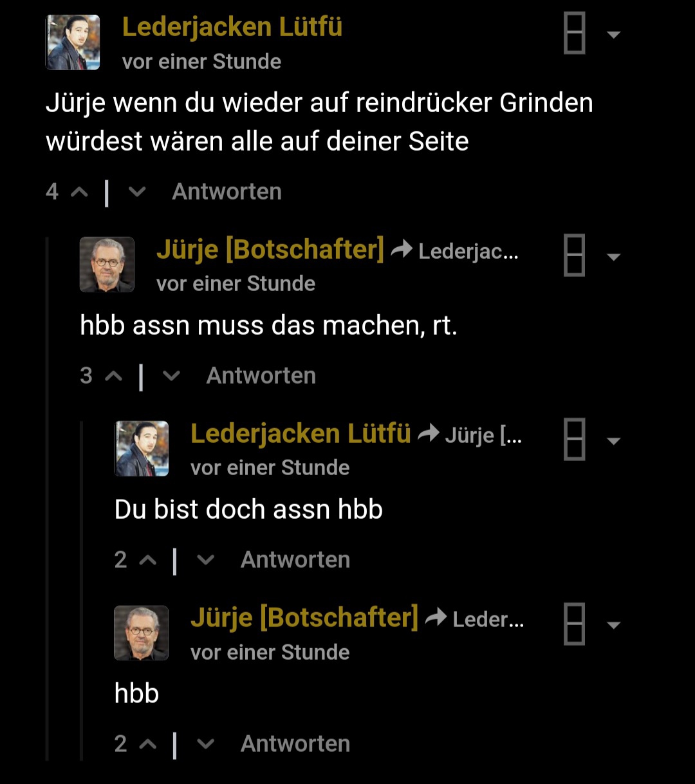Screen dimensions: 695x784
Task: Downvote the "hbb assn muss das machen" comment
Action: pyautogui.click(x=171, y=376)
